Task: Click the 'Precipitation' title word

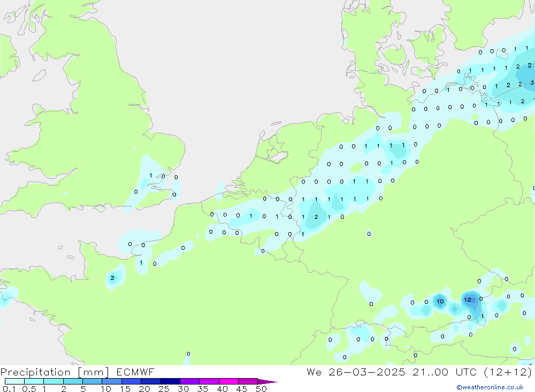Action: coord(35,372)
